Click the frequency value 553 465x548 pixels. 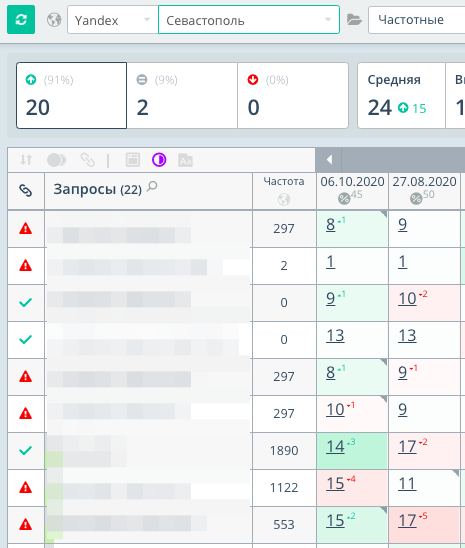point(284,525)
